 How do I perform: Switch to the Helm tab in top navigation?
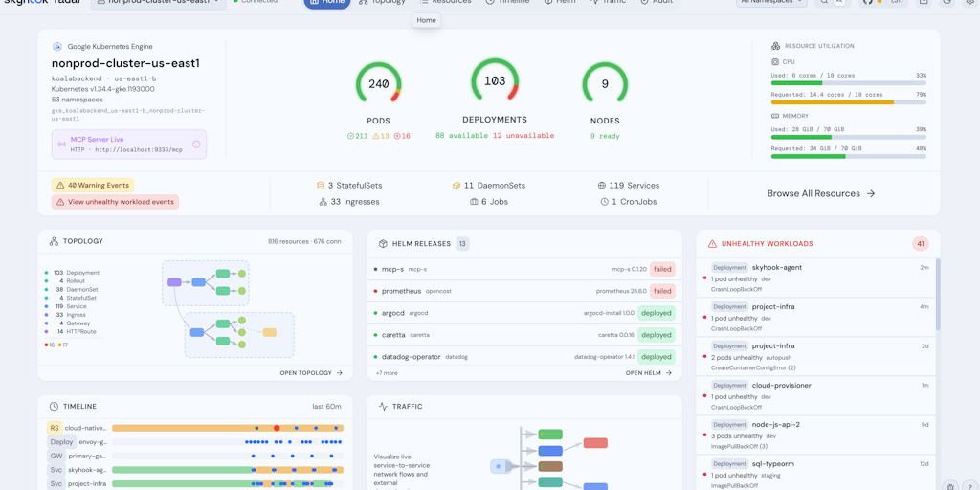coord(559,3)
